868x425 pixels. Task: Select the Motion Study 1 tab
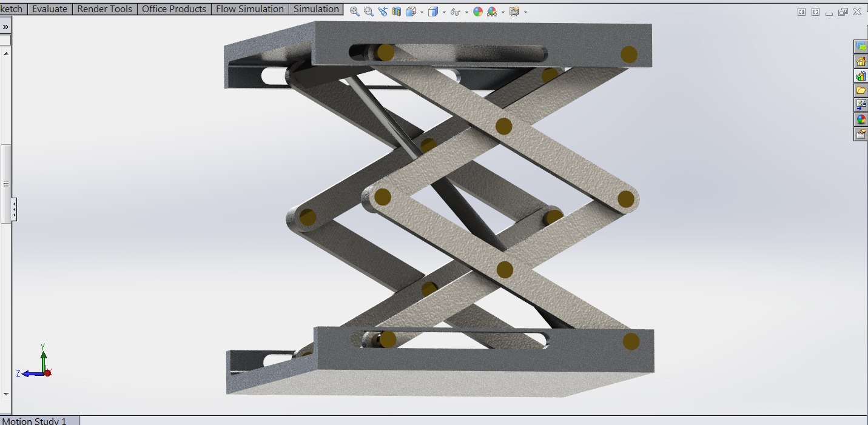click(36, 420)
